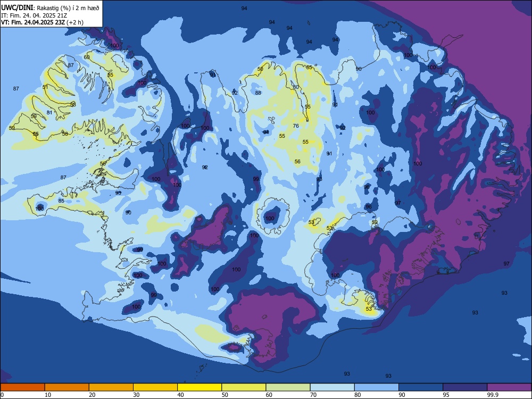The image size is (532, 399).
Task: Click the legend tick label '90'
Action: [x=402, y=395]
